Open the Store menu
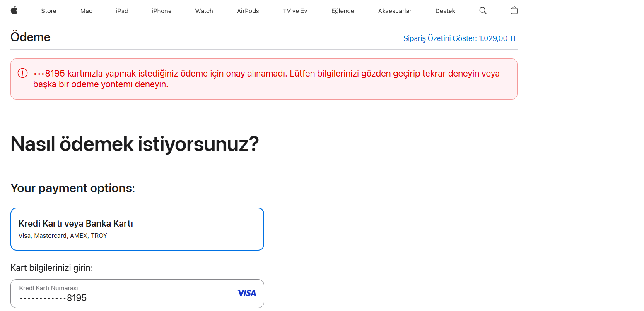644x311 pixels. pos(48,11)
